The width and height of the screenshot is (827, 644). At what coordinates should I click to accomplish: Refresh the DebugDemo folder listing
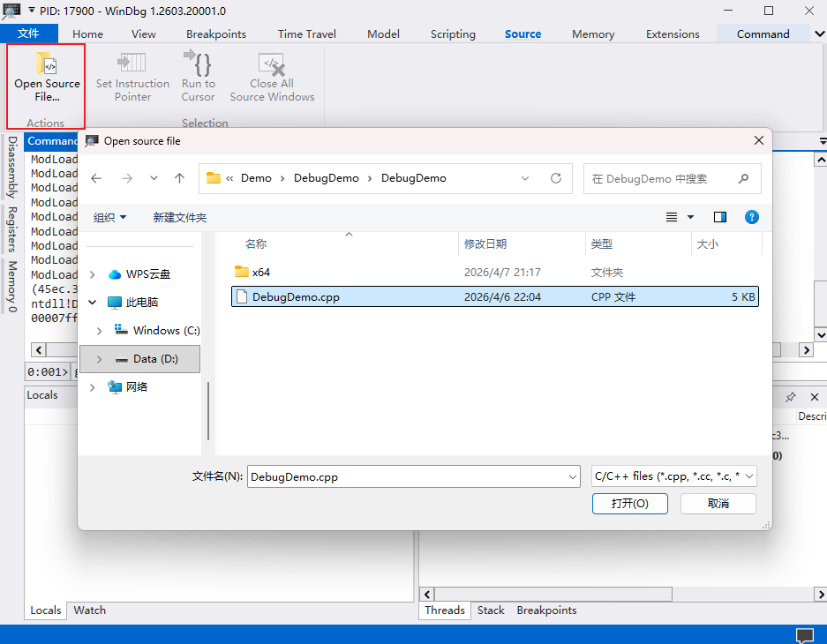tap(556, 178)
